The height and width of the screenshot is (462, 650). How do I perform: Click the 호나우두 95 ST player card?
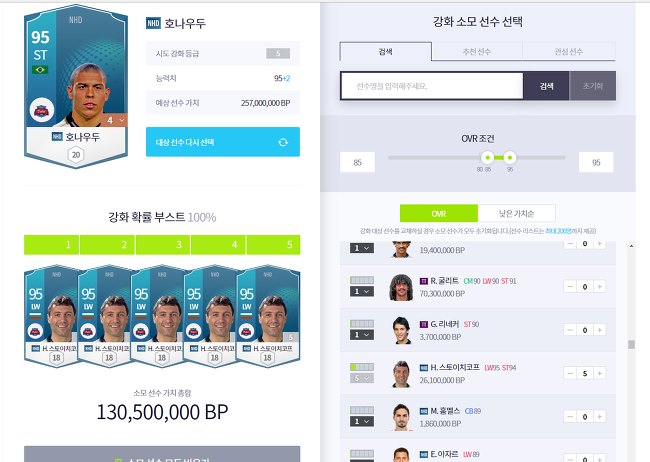coord(76,86)
